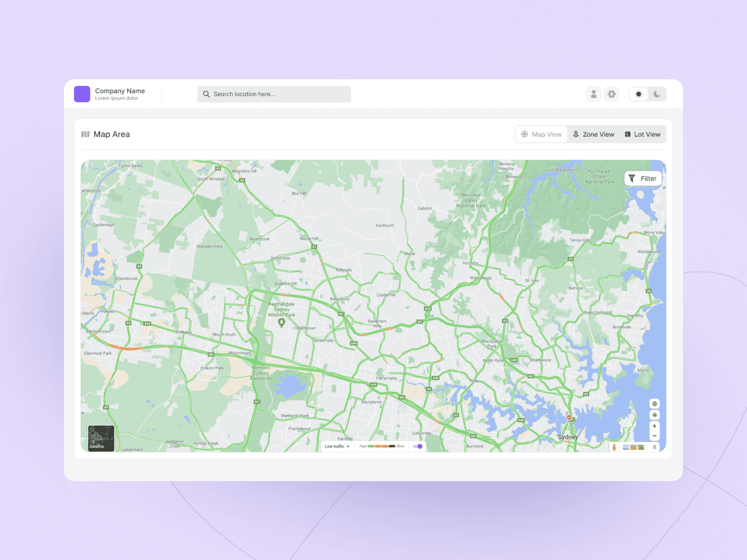Select the Map View tab

point(542,134)
